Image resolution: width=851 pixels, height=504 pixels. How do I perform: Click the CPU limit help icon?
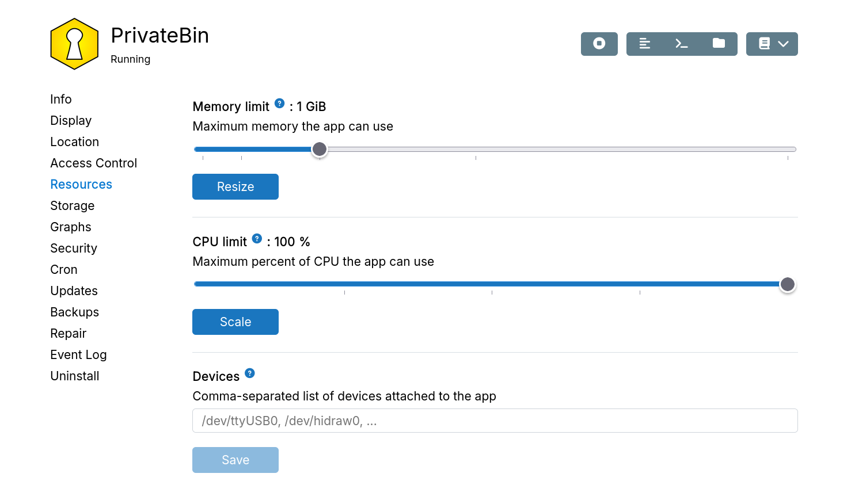257,238
